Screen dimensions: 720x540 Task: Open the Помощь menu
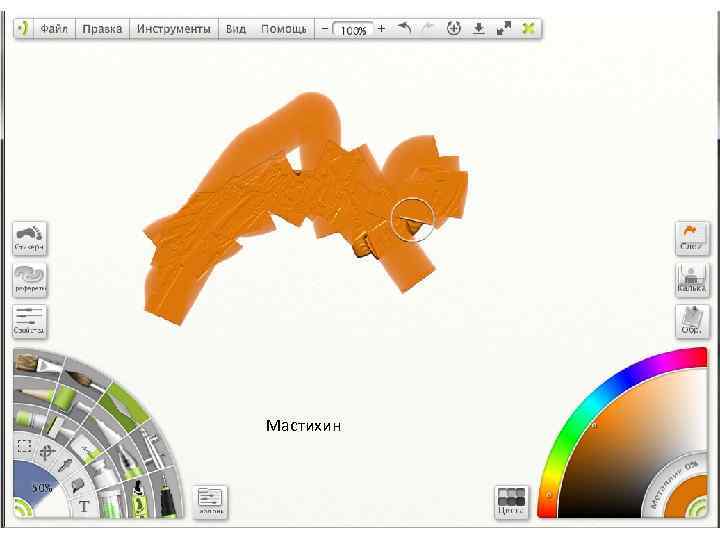click(284, 29)
